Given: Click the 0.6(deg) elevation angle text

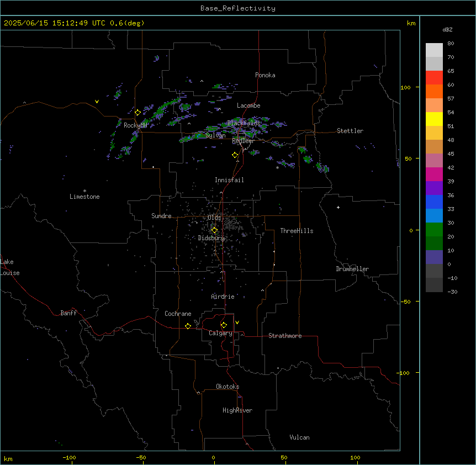Looking at the screenshot, I should [127, 23].
